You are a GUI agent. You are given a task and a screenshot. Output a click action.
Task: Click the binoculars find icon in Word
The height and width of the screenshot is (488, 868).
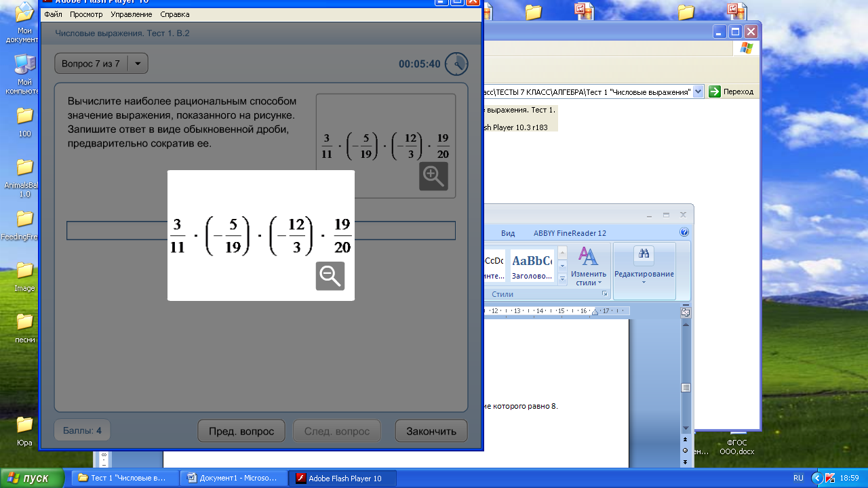click(644, 254)
